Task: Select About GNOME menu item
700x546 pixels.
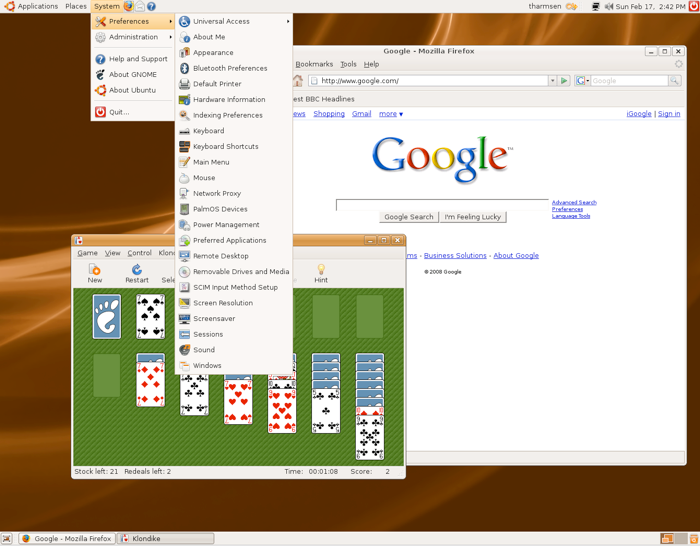Action: (x=133, y=75)
